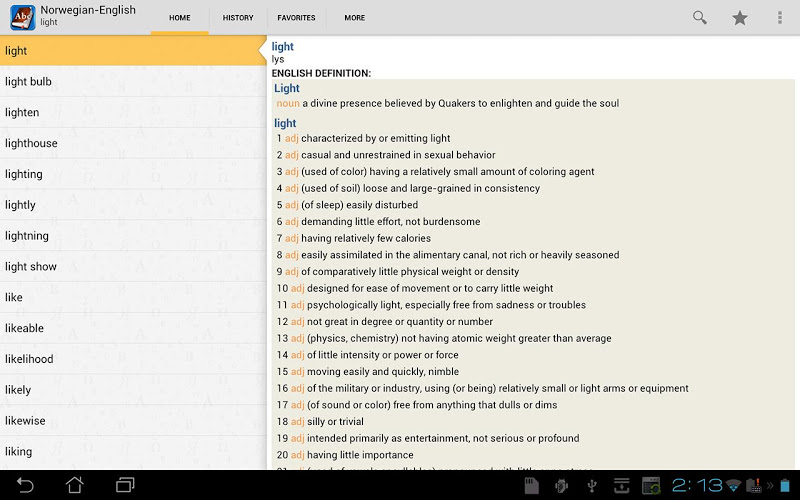
Task: Open the three-dot overflow menu
Action: [780, 18]
